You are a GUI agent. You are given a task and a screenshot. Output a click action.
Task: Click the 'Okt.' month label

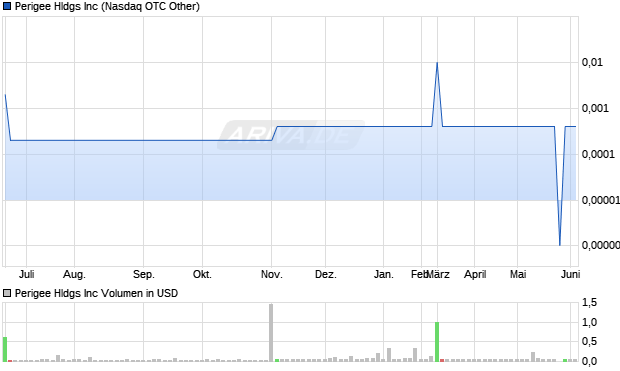(202, 274)
